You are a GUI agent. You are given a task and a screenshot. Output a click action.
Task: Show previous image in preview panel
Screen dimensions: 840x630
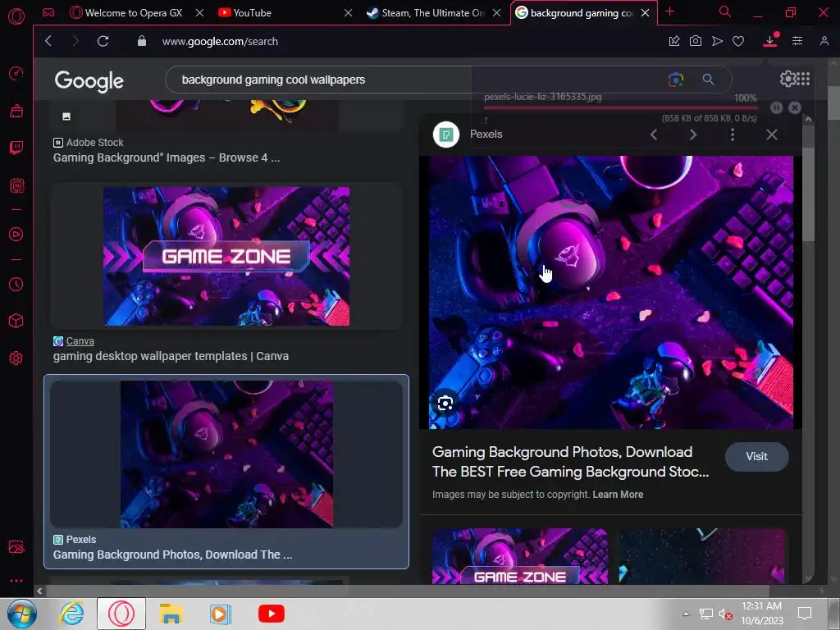[654, 135]
